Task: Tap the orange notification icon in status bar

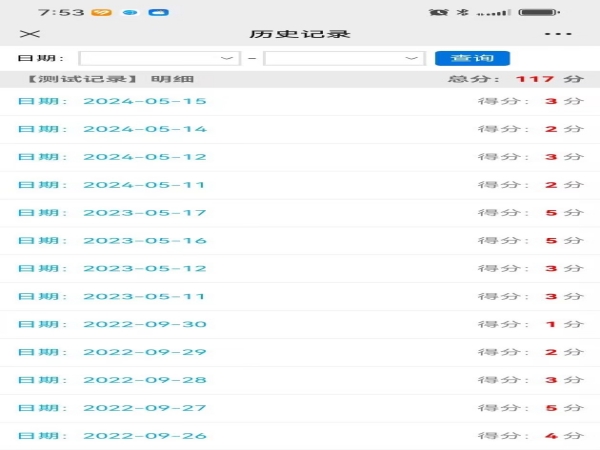Action: (101, 13)
